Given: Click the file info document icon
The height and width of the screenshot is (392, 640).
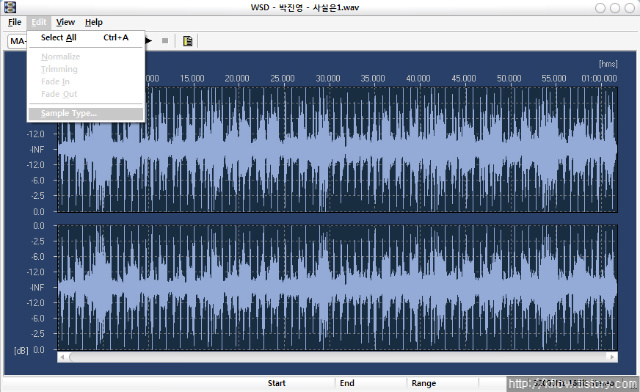Looking at the screenshot, I should (187, 41).
